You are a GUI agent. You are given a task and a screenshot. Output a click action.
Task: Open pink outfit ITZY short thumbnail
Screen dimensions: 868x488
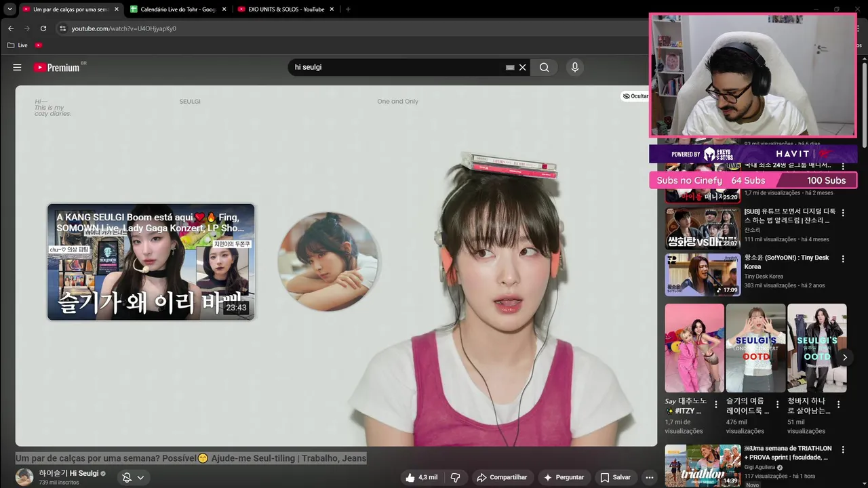point(694,348)
